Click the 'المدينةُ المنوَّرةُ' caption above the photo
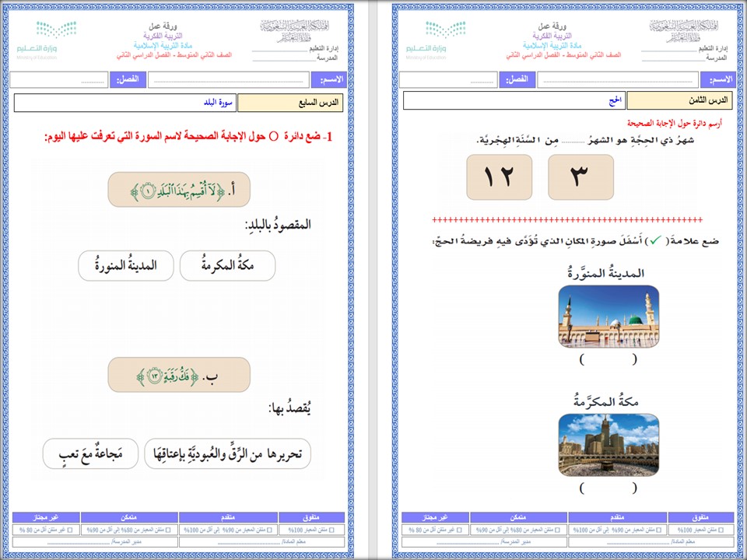 (606, 273)
